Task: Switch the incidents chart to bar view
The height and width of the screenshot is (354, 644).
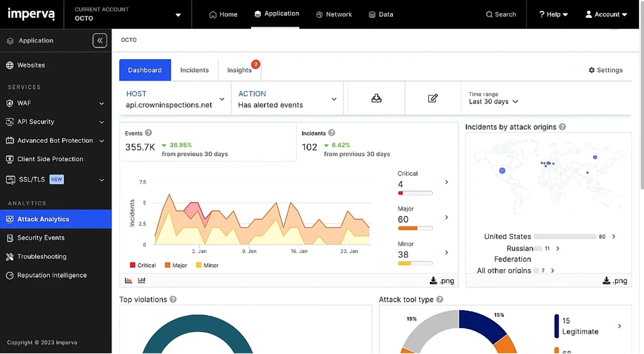Action: pyautogui.click(x=141, y=280)
